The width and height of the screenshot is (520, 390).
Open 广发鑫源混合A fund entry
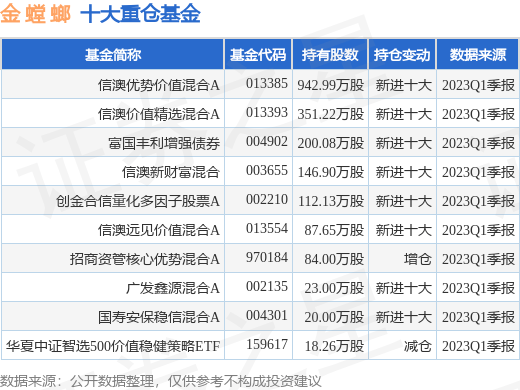tap(173, 288)
